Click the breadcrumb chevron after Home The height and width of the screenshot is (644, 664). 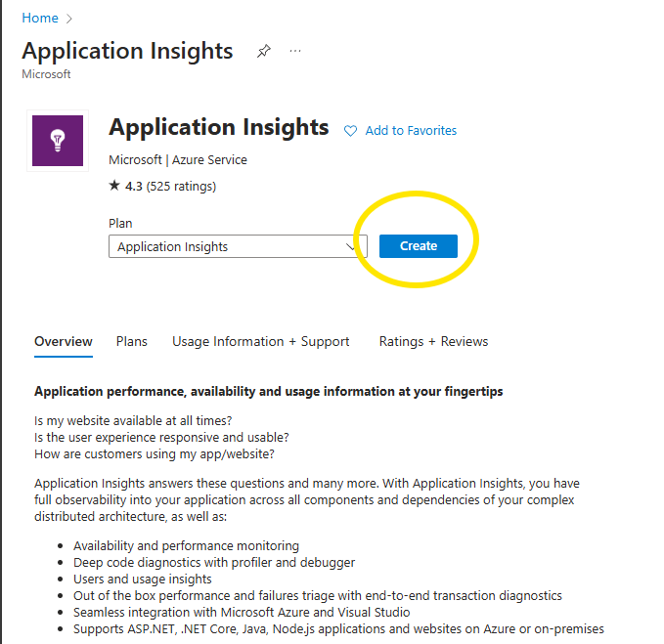69,19
